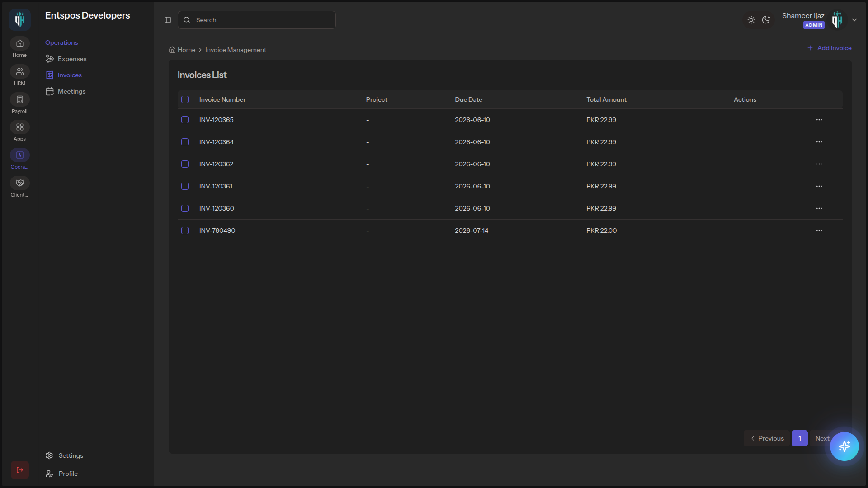Screen dimensions: 868x488
Task: Check the box for INV-120364
Action: pos(185,142)
